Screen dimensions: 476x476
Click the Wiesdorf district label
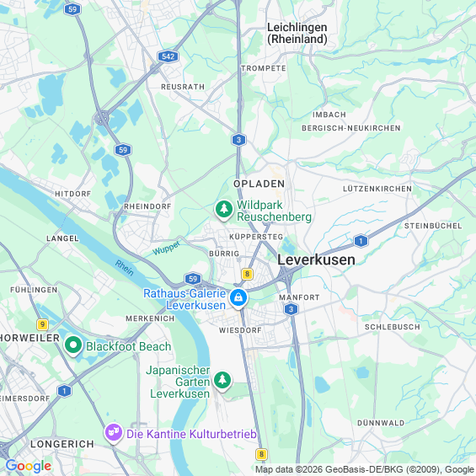point(240,330)
